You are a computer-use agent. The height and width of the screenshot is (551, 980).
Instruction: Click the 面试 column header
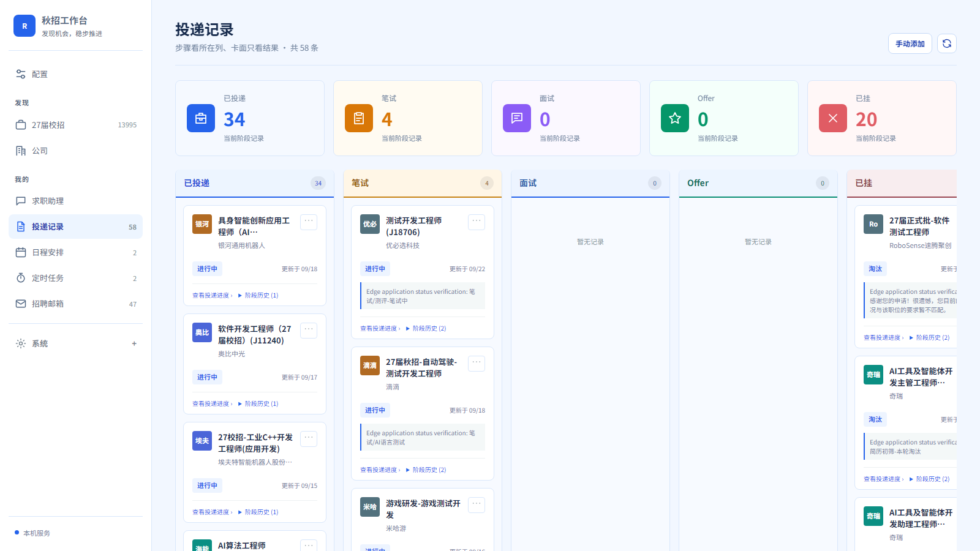coord(590,183)
